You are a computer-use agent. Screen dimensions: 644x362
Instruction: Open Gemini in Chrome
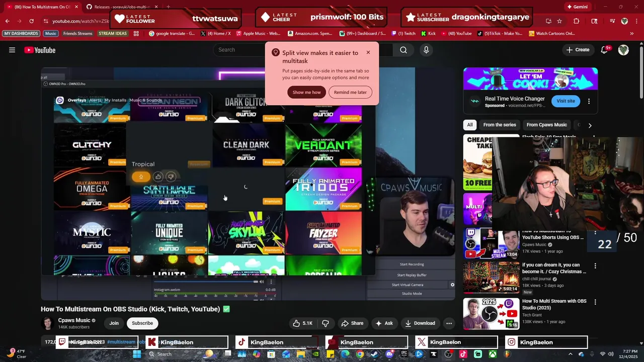pos(577,7)
